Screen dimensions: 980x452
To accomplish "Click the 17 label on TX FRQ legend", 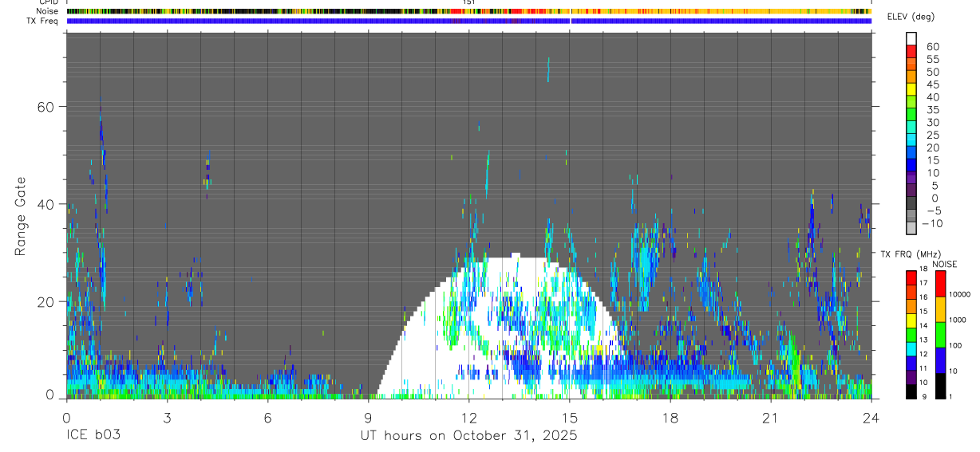I will (x=924, y=283).
